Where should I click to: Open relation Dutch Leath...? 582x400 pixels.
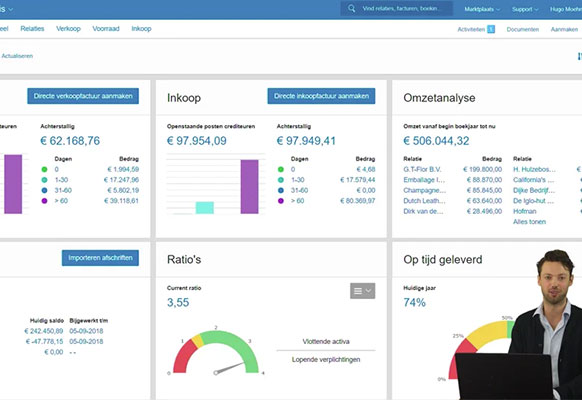[x=424, y=201]
